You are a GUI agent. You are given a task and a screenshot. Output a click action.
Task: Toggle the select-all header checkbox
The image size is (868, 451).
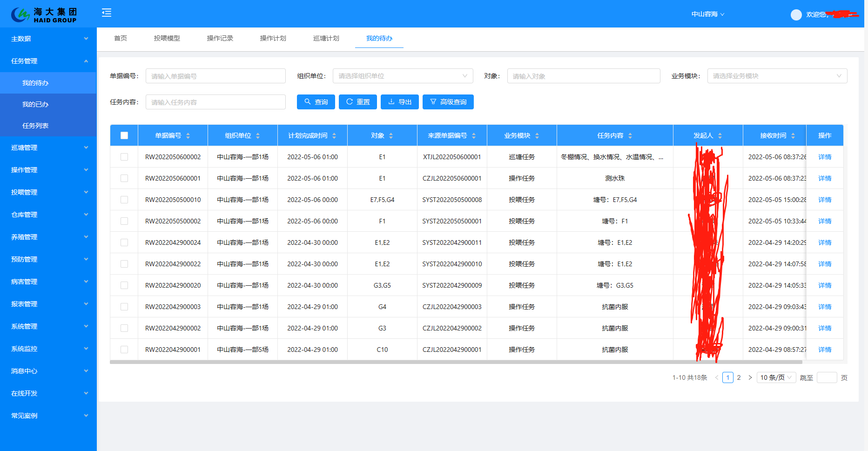pyautogui.click(x=124, y=135)
